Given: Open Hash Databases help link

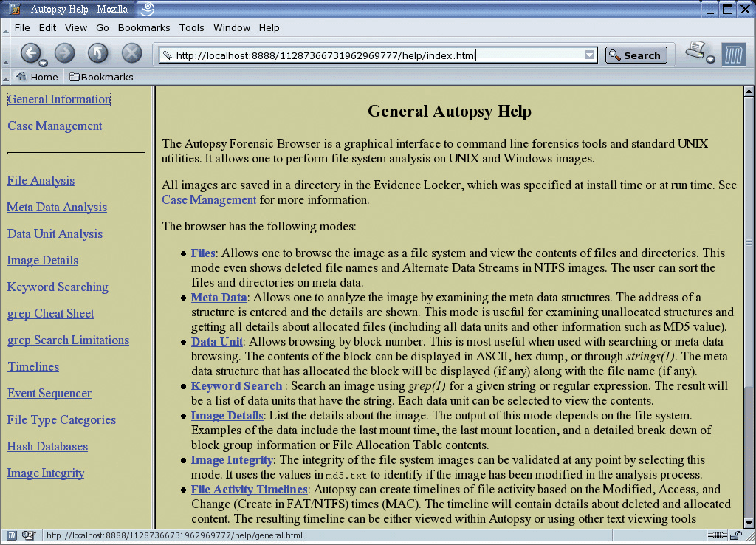Looking at the screenshot, I should click(47, 446).
